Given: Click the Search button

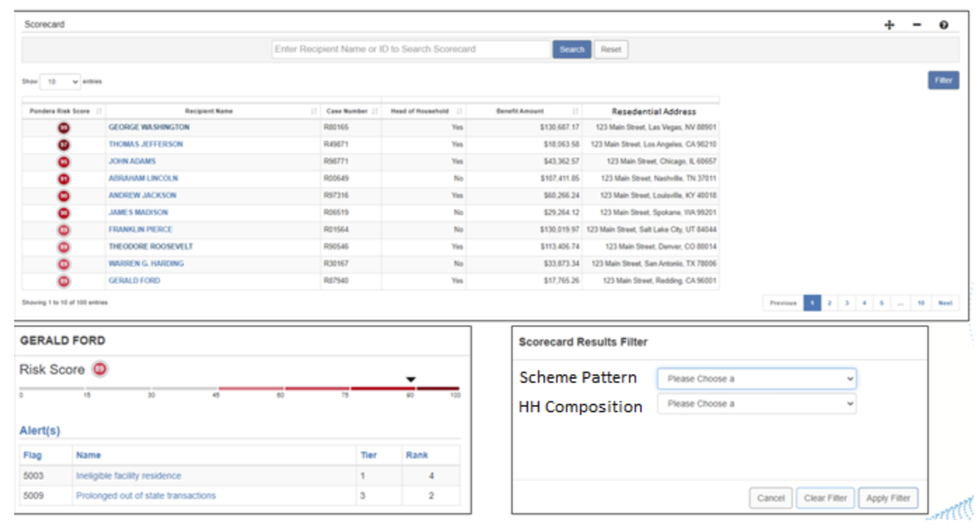Looking at the screenshot, I should pos(572,50).
